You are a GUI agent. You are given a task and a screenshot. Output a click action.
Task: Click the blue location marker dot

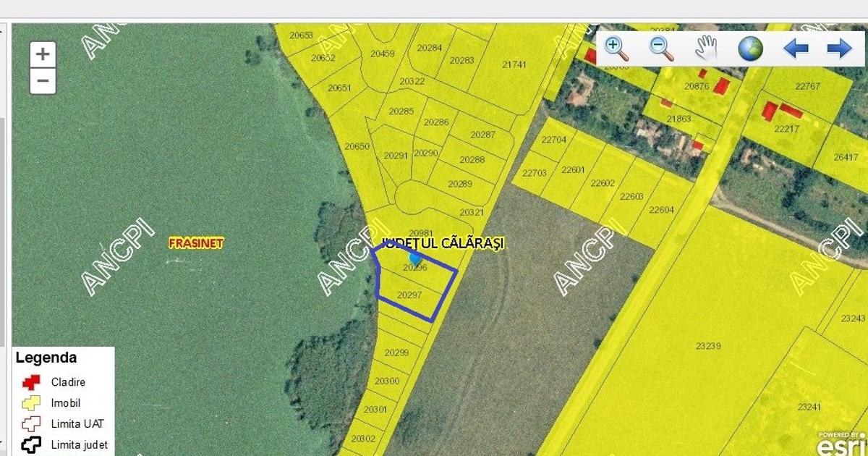[x=414, y=257]
